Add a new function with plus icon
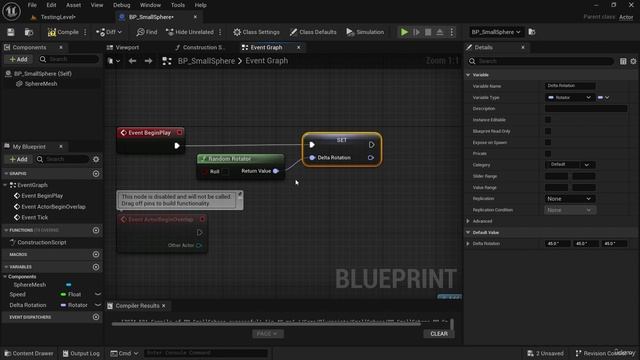 tap(96, 230)
